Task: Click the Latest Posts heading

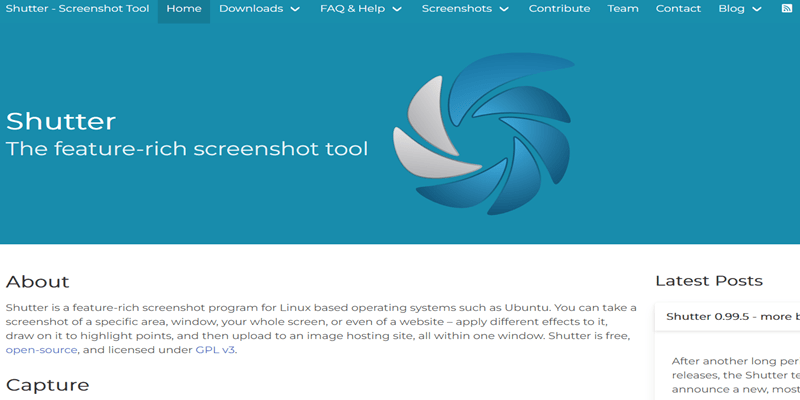Action: pos(709,281)
